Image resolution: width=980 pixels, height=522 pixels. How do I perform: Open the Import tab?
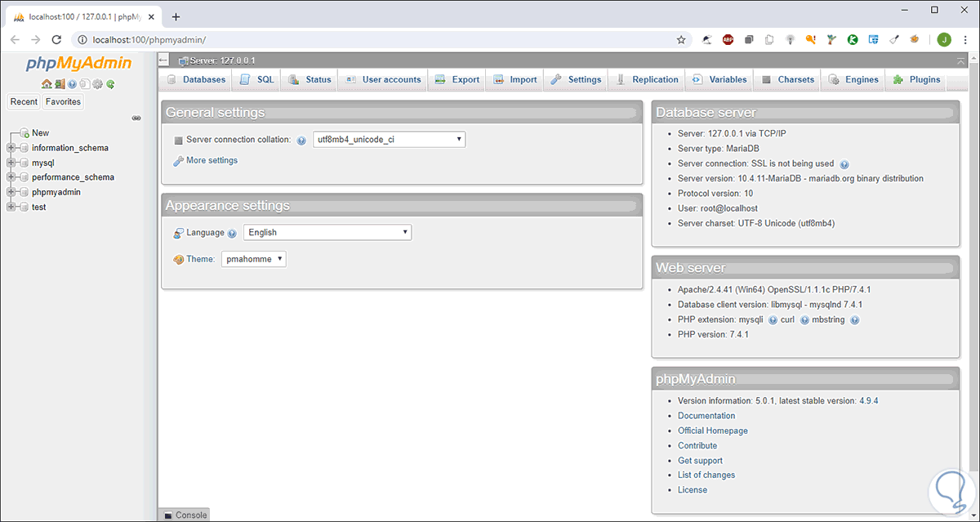click(515, 80)
